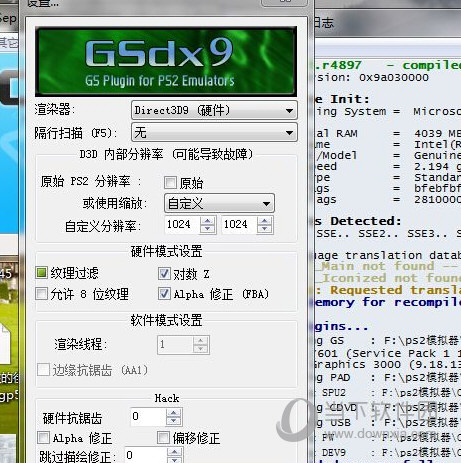This screenshot has width=461, height=463.
Task: Click '601 (Service Pack 1' line in log
Action: [x=388, y=353]
